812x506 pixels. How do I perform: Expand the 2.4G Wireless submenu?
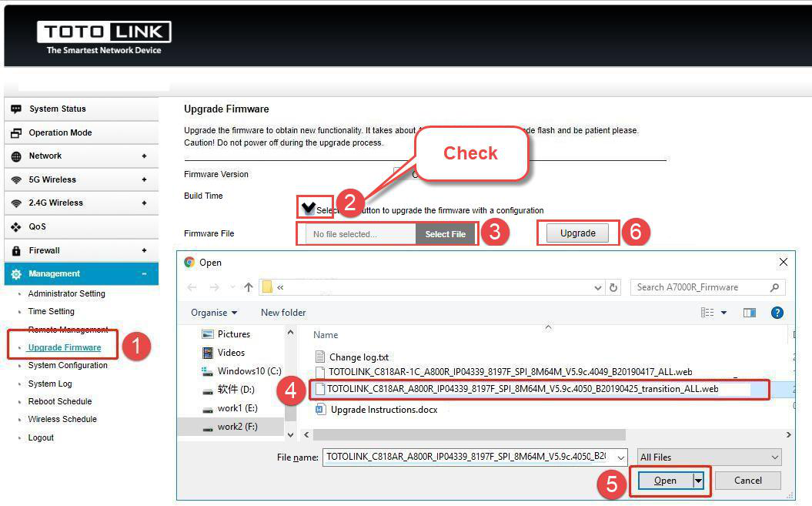144,203
